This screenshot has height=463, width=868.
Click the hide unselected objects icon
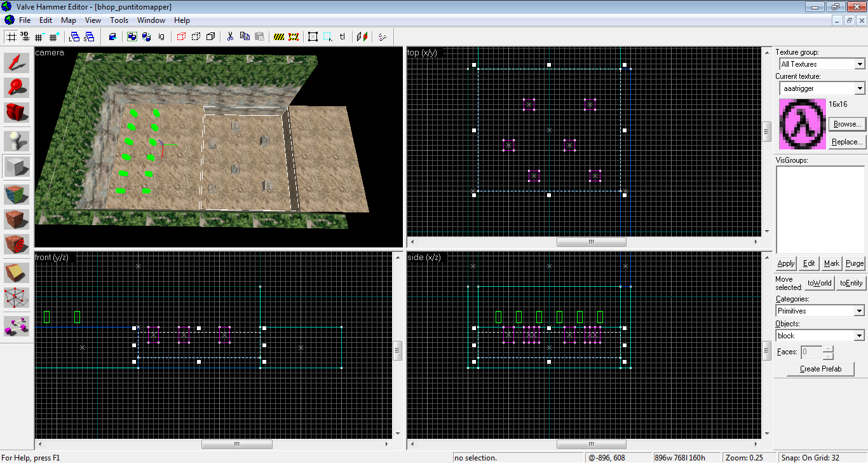coord(196,37)
